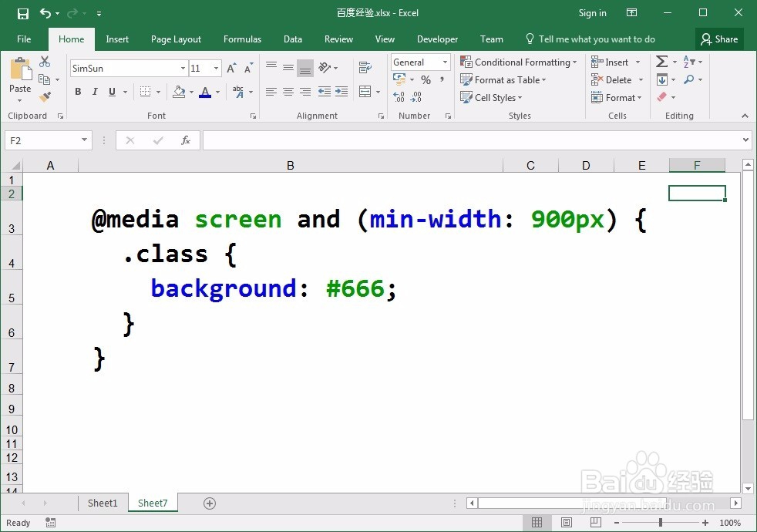Open Format as Table dropdown
The width and height of the screenshot is (757, 532).
(x=503, y=80)
